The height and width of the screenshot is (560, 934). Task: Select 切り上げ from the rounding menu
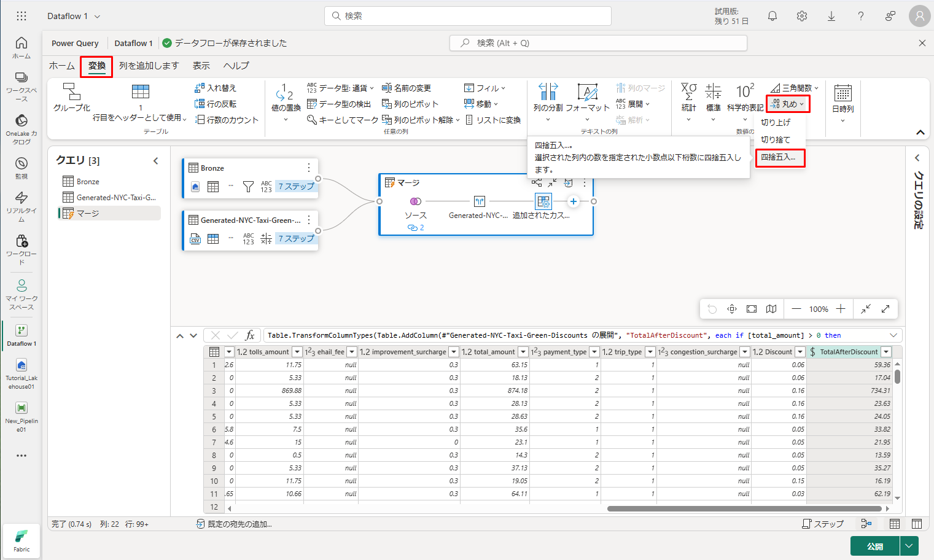776,122
